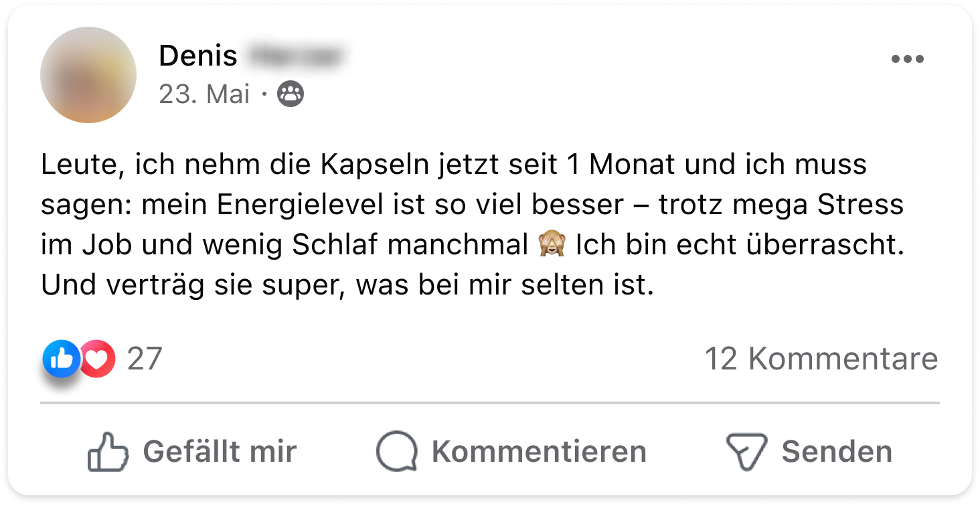Open the Denis profile name link

point(198,56)
